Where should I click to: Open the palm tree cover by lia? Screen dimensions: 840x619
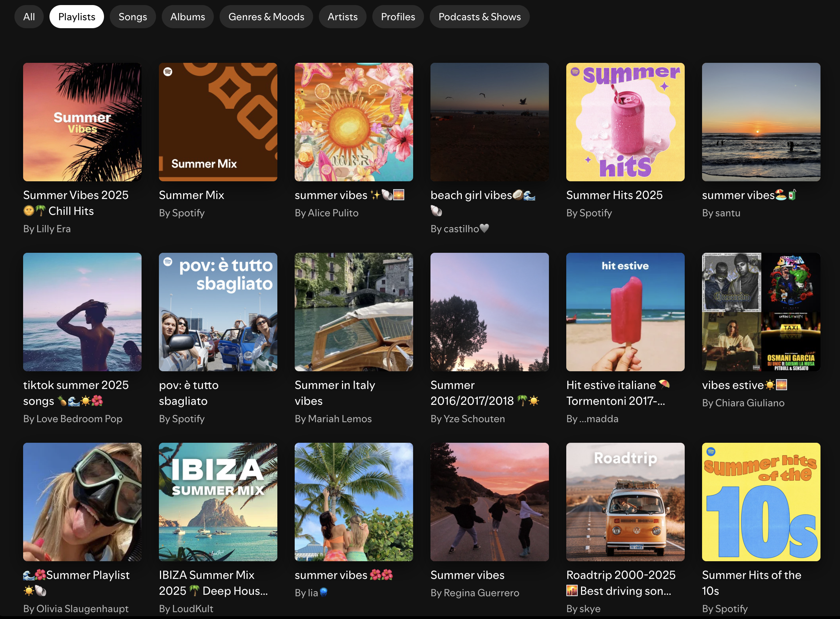click(x=354, y=502)
